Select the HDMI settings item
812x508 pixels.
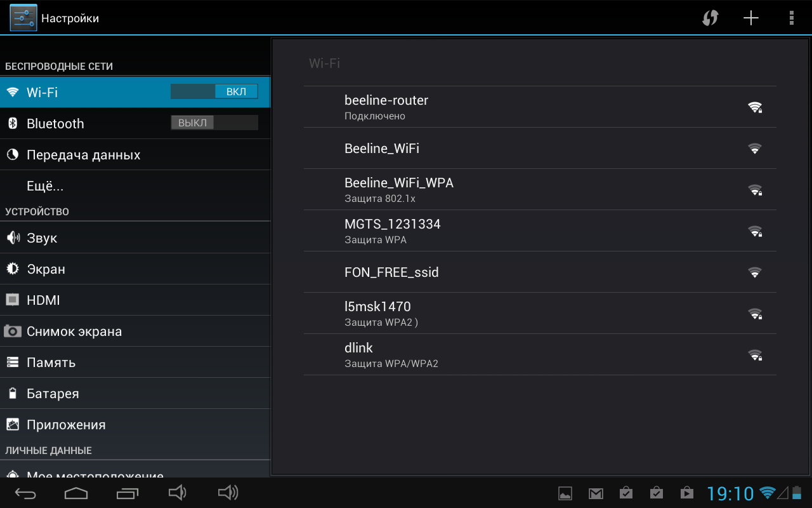click(43, 300)
